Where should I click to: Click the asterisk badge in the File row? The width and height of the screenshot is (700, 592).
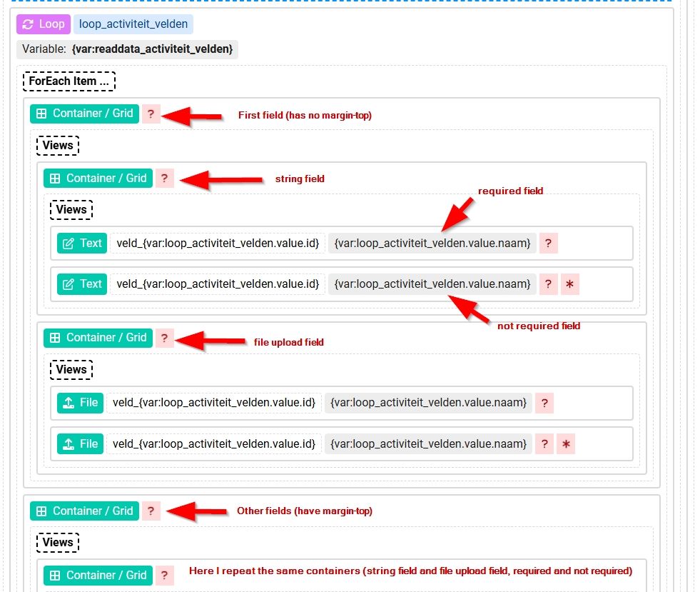pyautogui.click(x=565, y=444)
